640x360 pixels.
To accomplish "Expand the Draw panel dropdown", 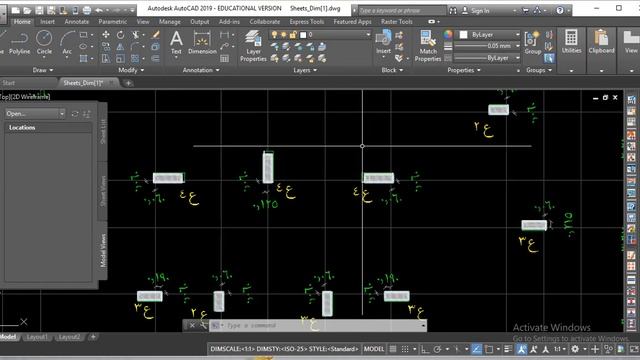I will pos(42,70).
